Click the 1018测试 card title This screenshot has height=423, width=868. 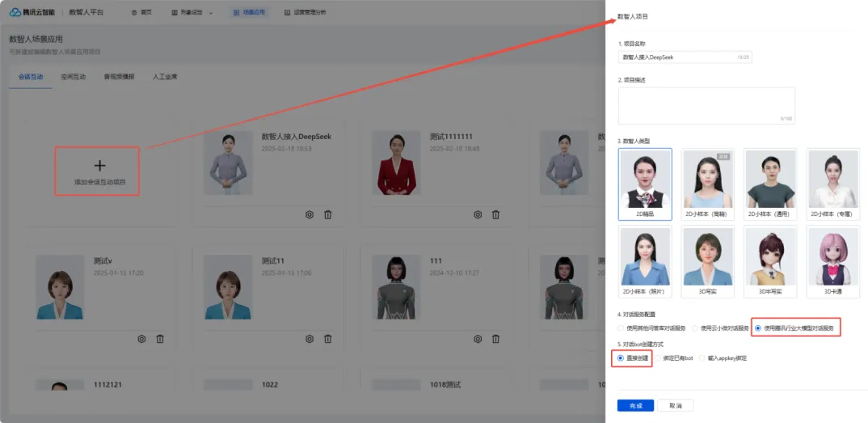(445, 385)
